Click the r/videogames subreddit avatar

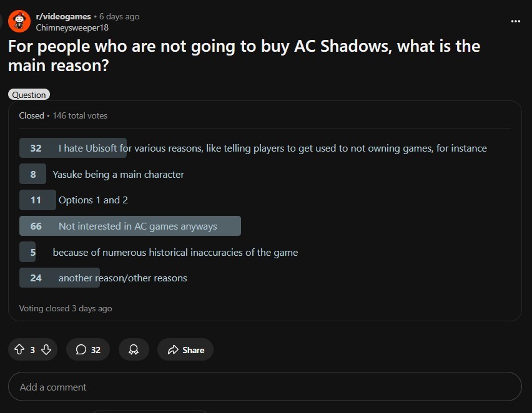tap(19, 21)
